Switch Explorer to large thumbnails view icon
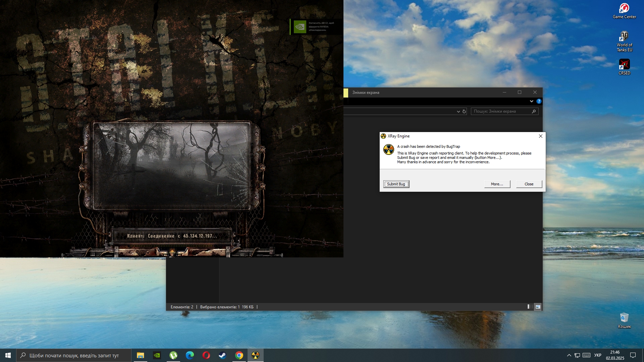 [x=538, y=307]
